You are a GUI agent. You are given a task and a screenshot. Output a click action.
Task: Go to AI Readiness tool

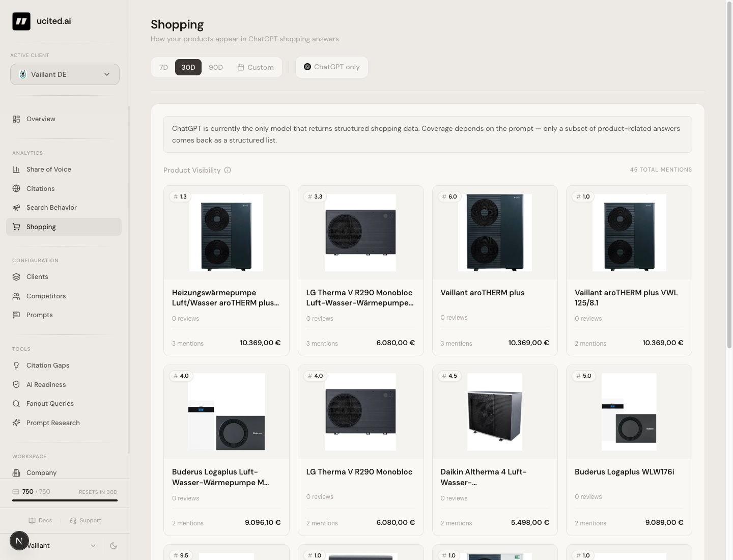click(64, 385)
